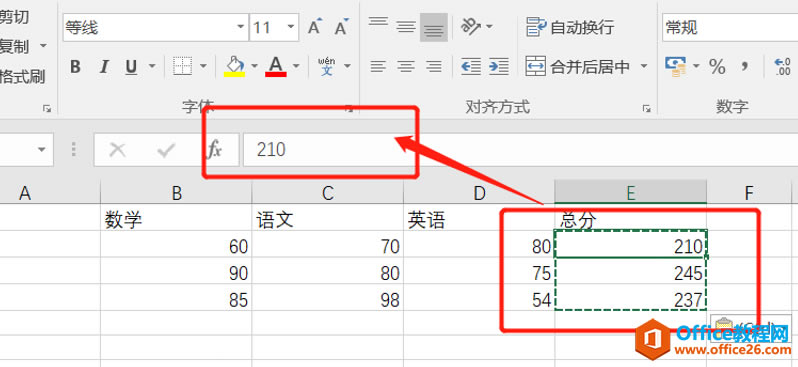
Task: Decrease font size
Action: pyautogui.click(x=342, y=27)
